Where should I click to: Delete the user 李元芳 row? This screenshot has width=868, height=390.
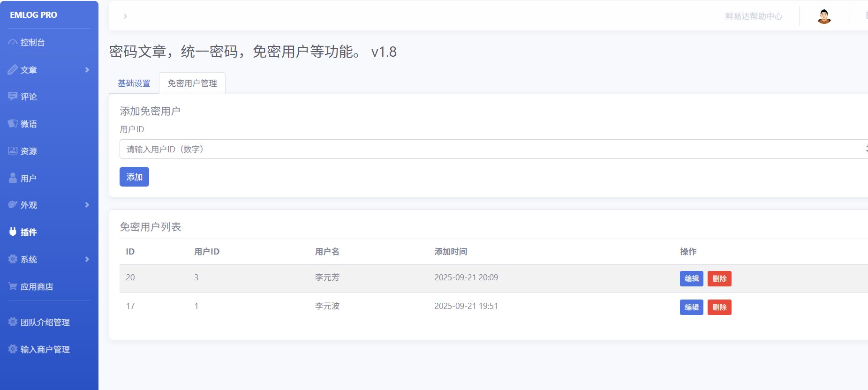(x=719, y=279)
